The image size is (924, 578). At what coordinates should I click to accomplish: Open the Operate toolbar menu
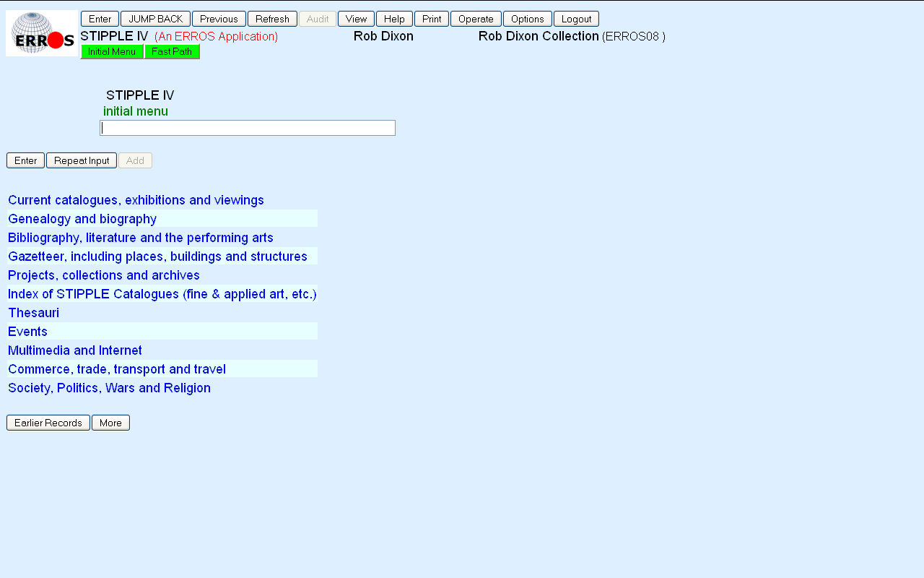(x=476, y=19)
